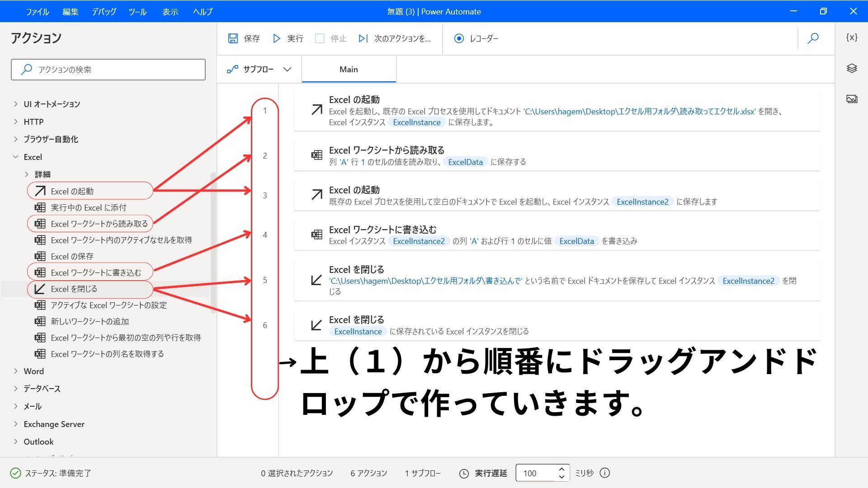
Task: Click the Excel の保存 action icon
Action: [40, 256]
